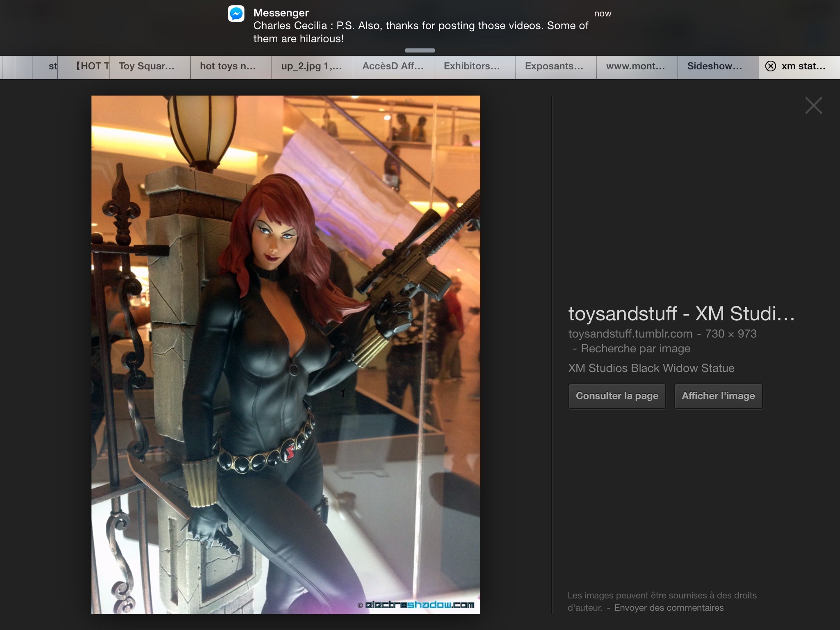The image size is (840, 630).
Task: Select the copyright notice 'Les images peuvent être soumises'
Action: click(x=662, y=601)
